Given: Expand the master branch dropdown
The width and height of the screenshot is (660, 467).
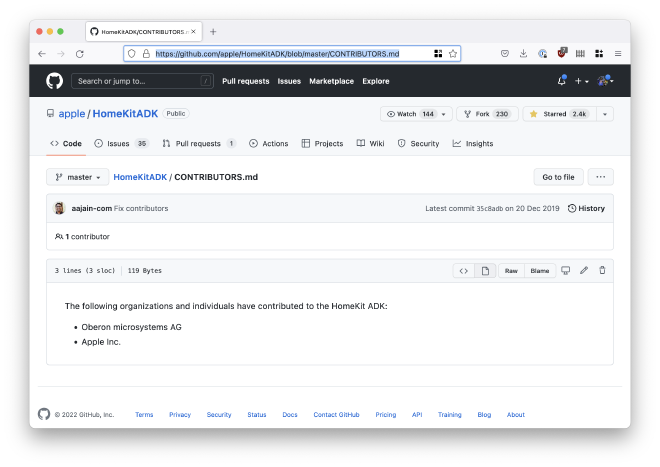Looking at the screenshot, I should point(77,177).
